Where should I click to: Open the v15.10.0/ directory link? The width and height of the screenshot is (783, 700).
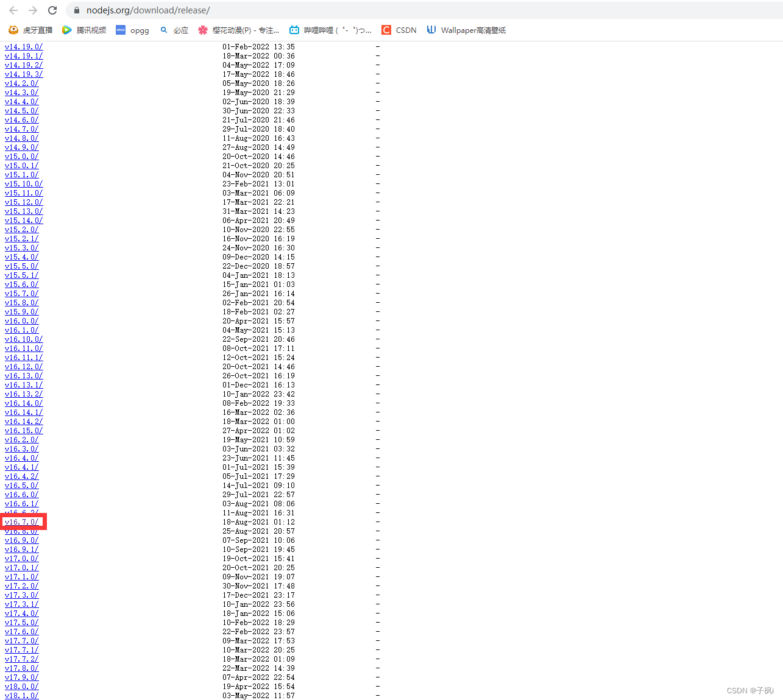pos(24,184)
